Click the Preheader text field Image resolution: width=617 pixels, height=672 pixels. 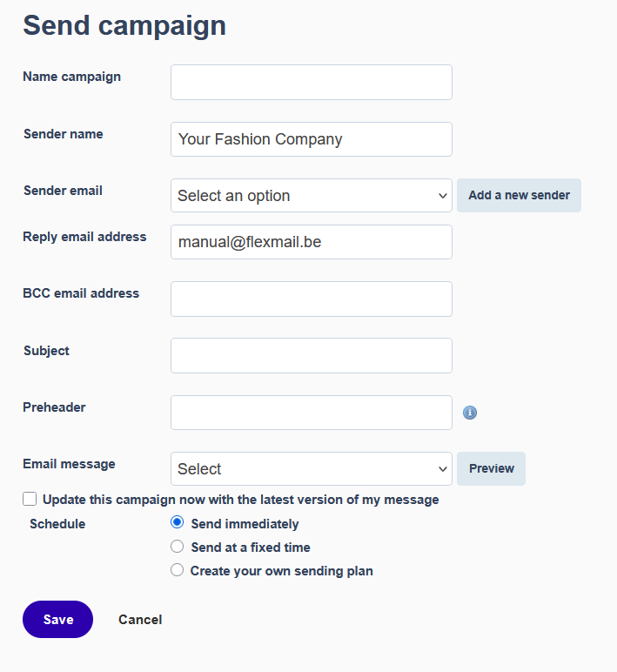pyautogui.click(x=312, y=413)
